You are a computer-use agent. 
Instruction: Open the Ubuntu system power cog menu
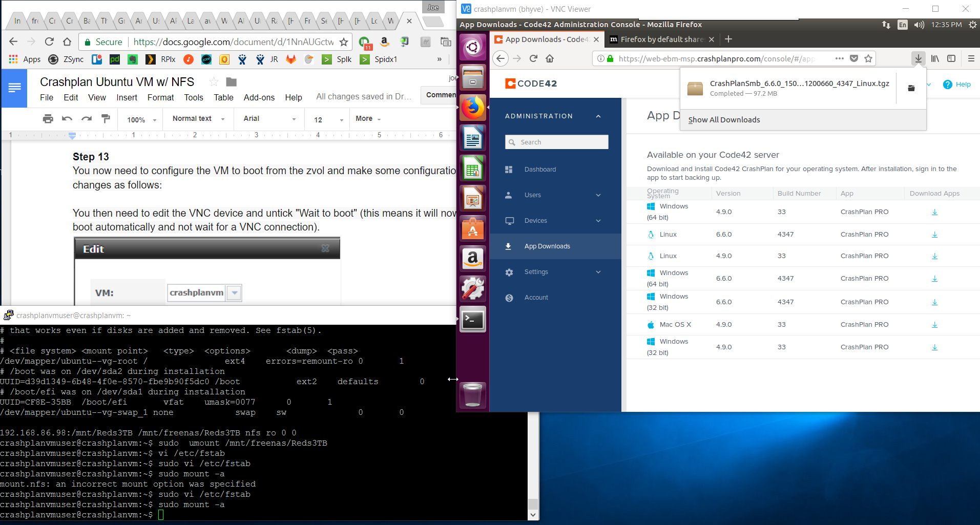(972, 25)
